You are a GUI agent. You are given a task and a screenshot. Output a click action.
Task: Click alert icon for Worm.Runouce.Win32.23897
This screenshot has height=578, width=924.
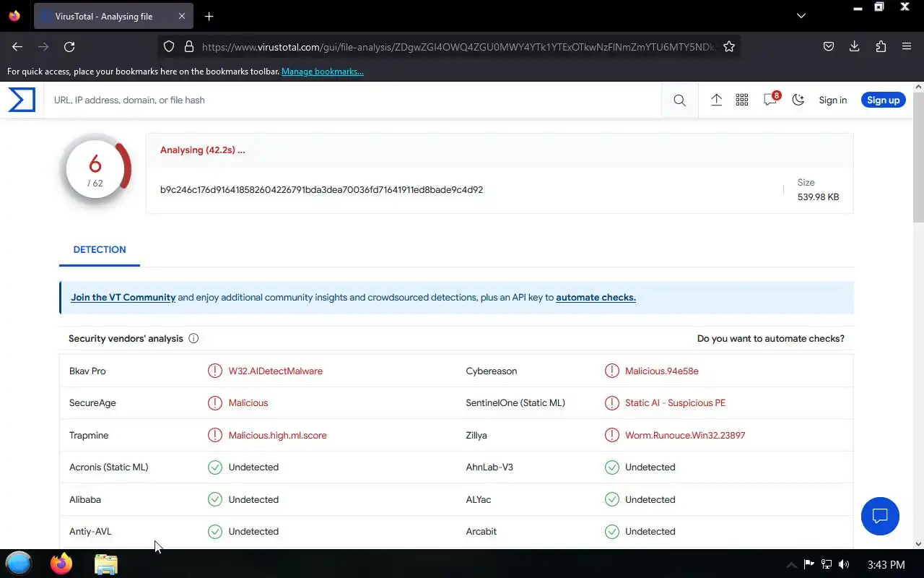[x=612, y=435]
